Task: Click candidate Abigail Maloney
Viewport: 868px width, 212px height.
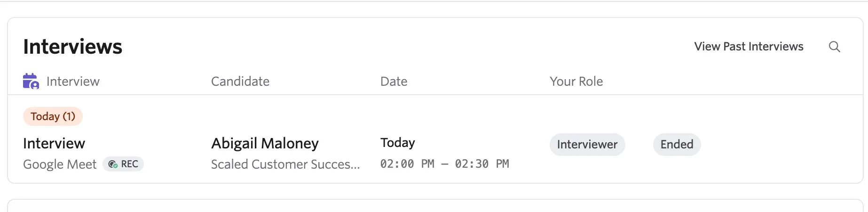Action: [x=265, y=143]
